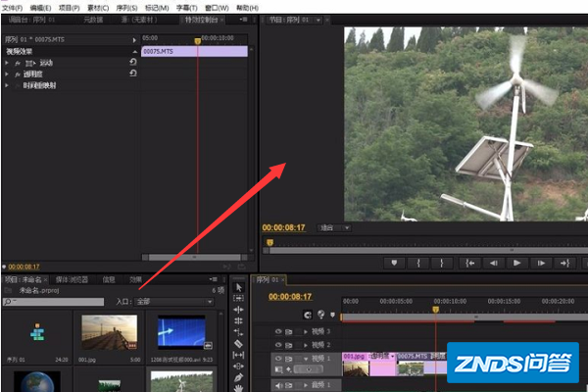Viewport: 588px width, 392px height.
Task: Collapse the 视频效果 section
Action: click(x=134, y=51)
